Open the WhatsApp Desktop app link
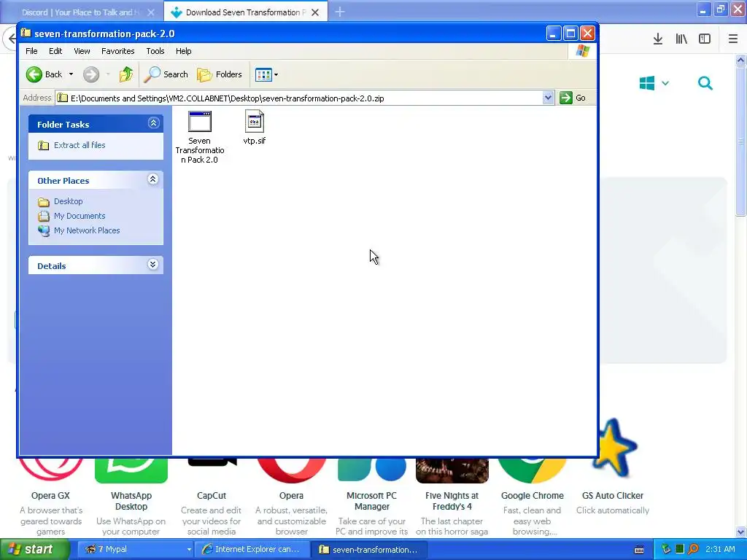747x560 pixels. coord(131,501)
